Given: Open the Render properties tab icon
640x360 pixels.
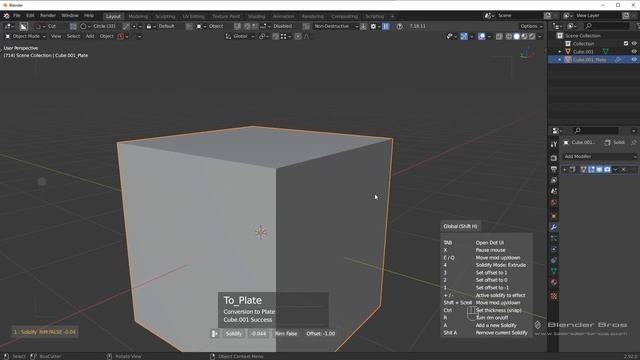Looking at the screenshot, I should click(553, 158).
